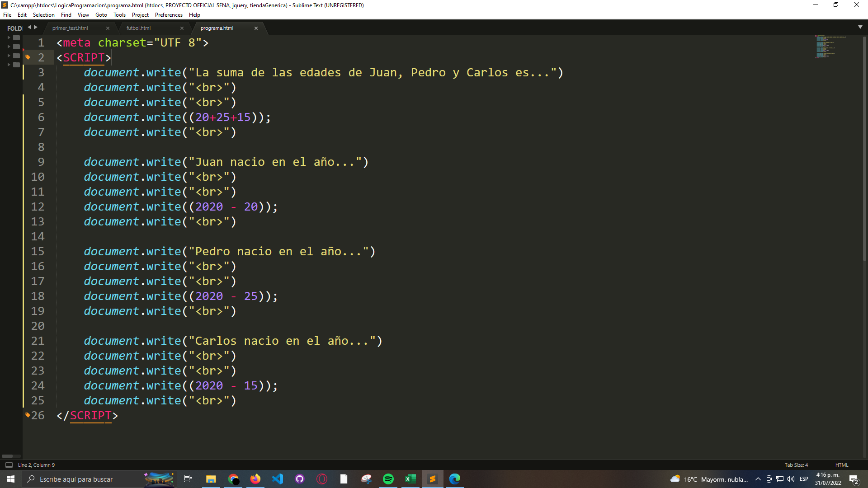Click the vertical editor scrollbar
Viewport: 868px width, 488px height.
point(864,149)
